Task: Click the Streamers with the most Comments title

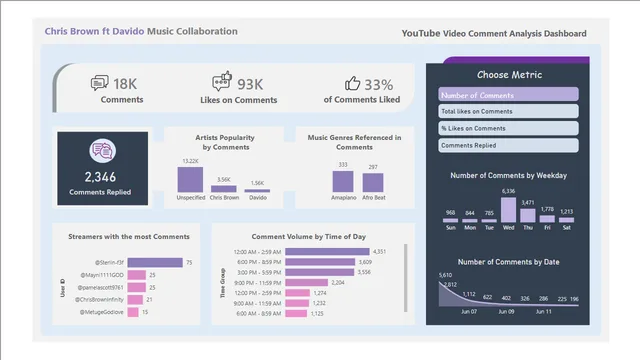Action: (129, 236)
